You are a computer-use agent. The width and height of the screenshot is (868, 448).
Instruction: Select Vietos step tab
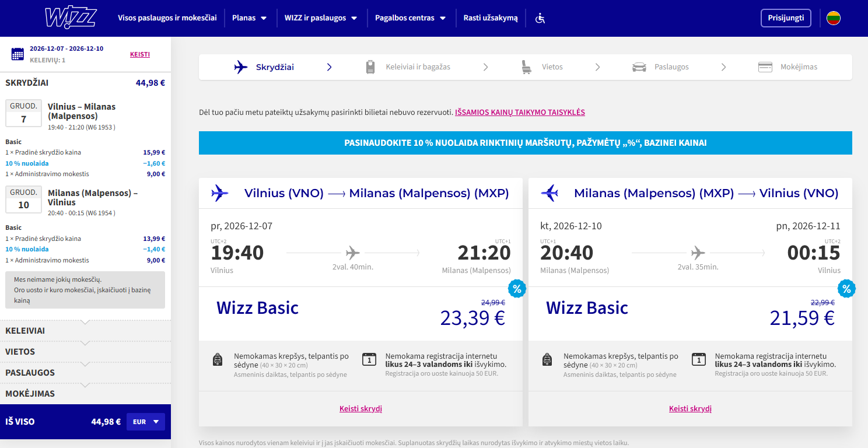pos(542,67)
